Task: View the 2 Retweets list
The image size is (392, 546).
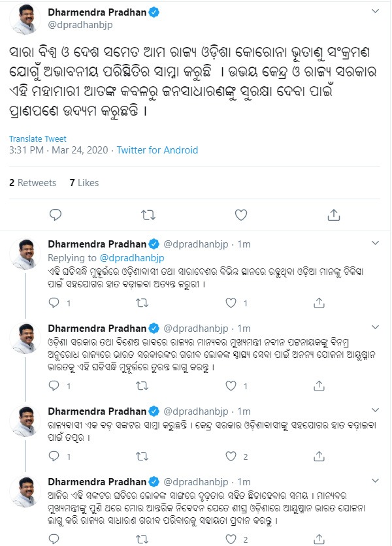Action: [x=33, y=183]
